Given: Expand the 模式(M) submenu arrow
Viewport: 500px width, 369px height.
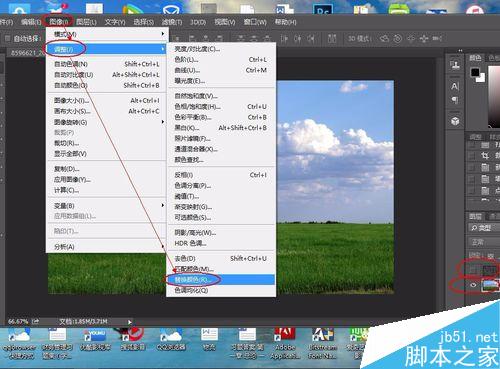Looking at the screenshot, I should point(163,34).
